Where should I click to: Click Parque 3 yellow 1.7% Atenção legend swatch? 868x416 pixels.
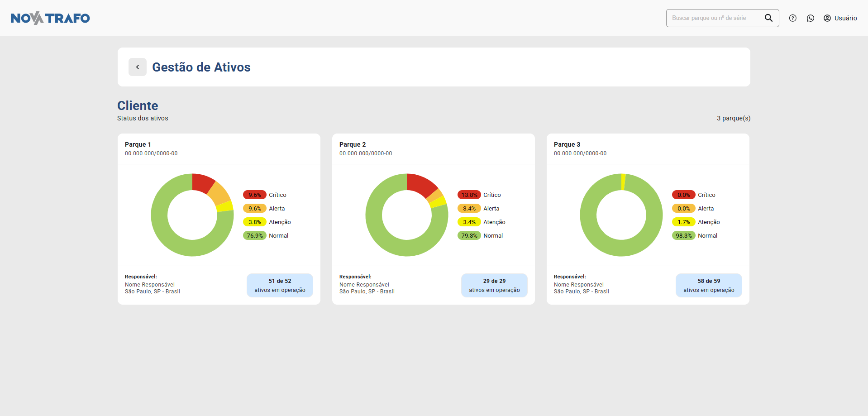(684, 222)
